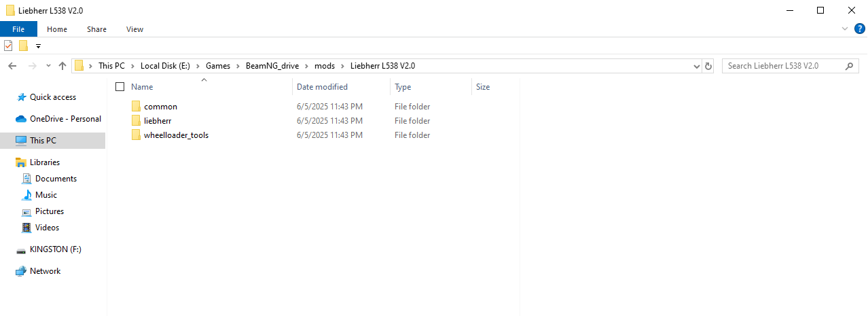Screen dimensions: 868x316
Task: Open the File ribbon tab
Action: click(x=18, y=29)
